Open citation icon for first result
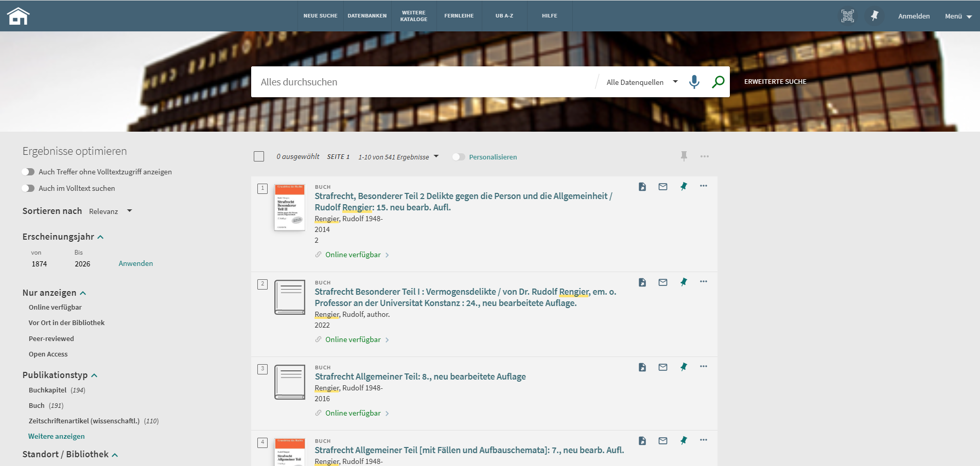The height and width of the screenshot is (466, 980). coord(642,187)
